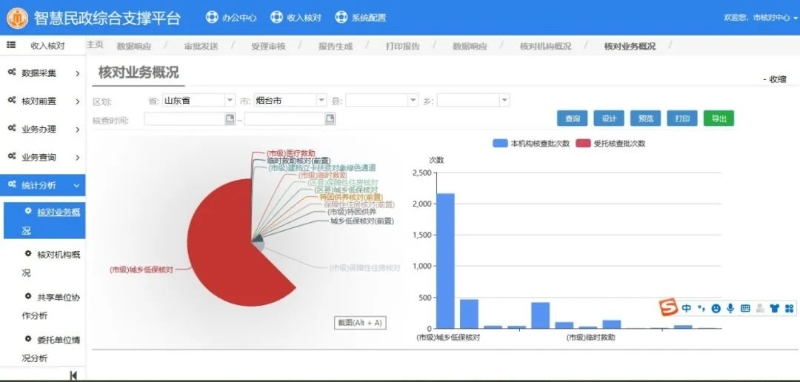Click the sidebar list icon beside 收入核对
Image resolution: width=800 pixels, height=382 pixels.
click(11, 45)
